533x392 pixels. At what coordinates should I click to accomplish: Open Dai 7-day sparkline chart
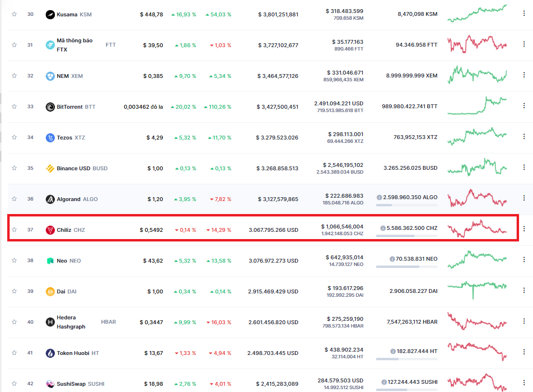pos(477,290)
